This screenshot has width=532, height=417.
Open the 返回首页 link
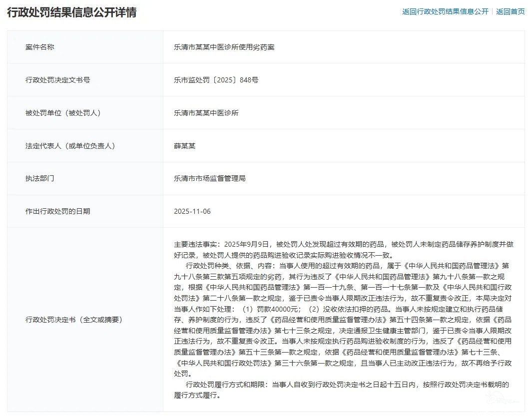(x=510, y=11)
